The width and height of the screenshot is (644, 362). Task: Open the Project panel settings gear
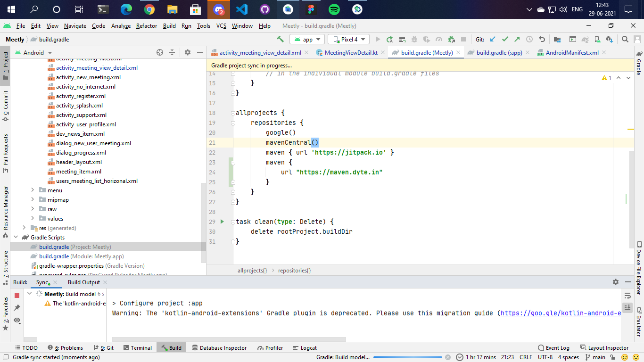188,53
